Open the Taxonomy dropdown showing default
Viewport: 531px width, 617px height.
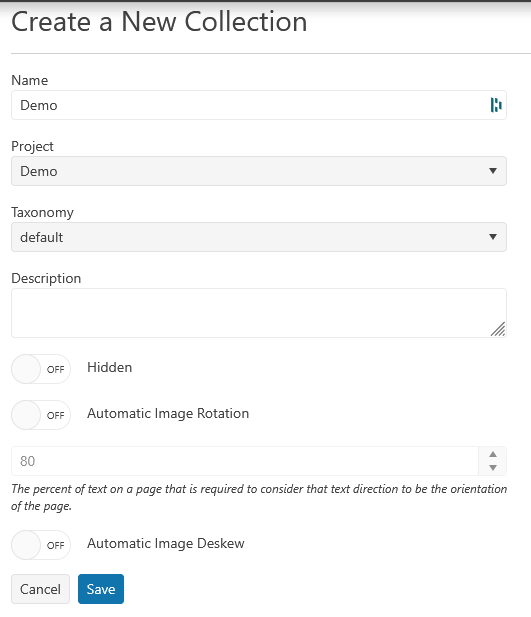tap(259, 237)
